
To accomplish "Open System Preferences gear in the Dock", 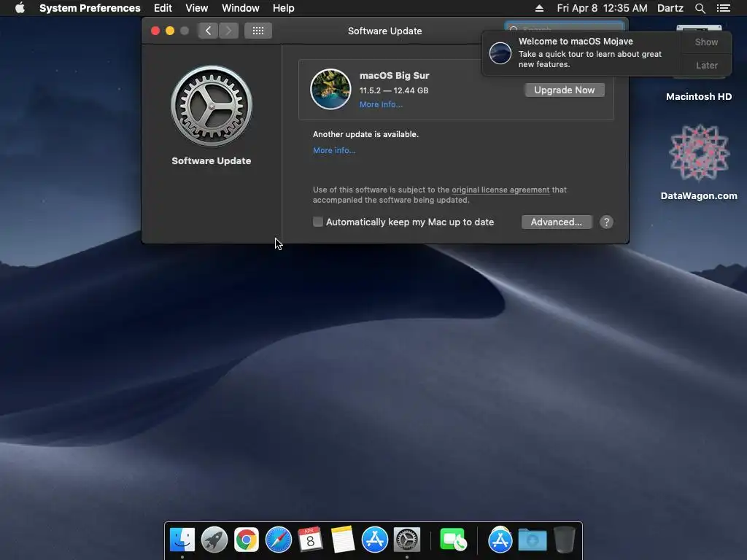I will coord(407,540).
